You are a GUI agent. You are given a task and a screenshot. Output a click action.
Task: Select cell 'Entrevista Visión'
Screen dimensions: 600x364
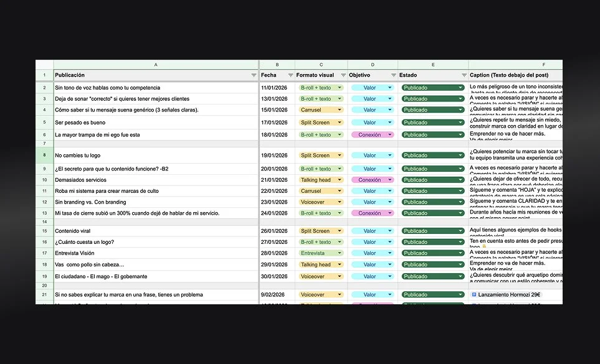click(156, 253)
